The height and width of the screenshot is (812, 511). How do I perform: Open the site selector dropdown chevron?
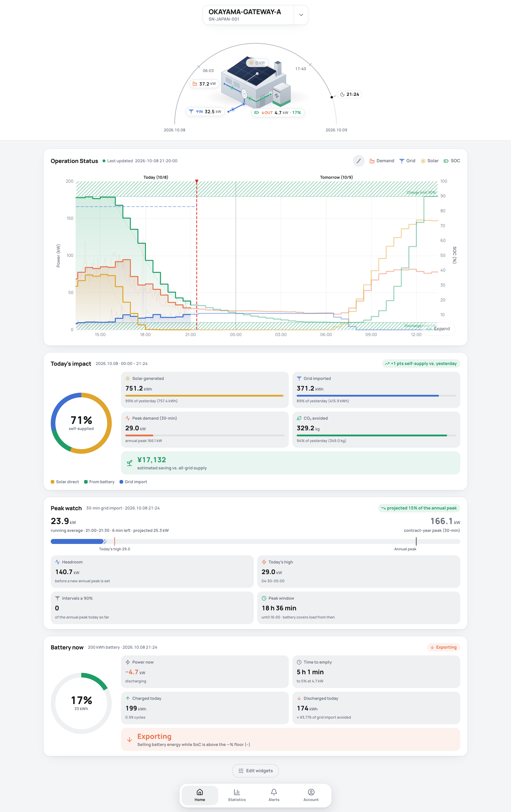click(x=301, y=15)
